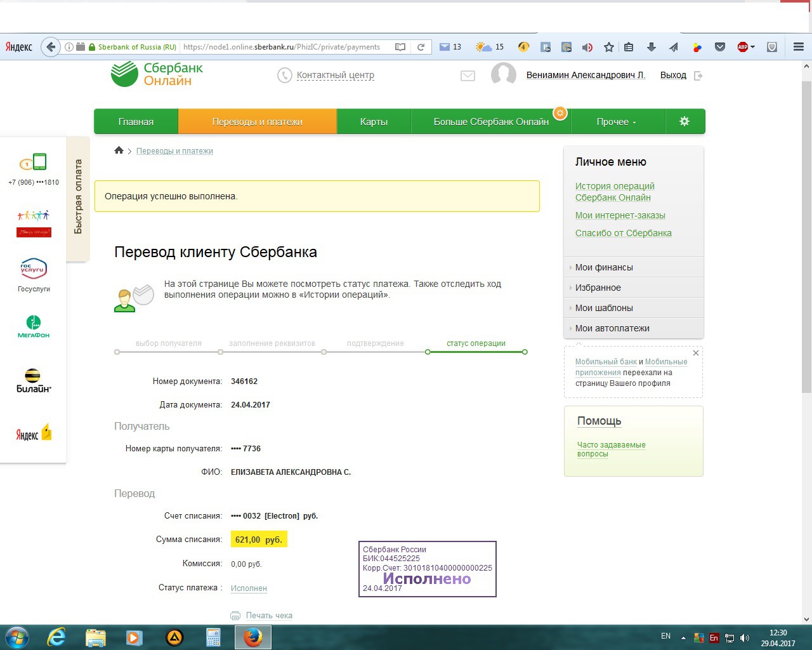Viewport: 812px width, 650px height.
Task: Open the weather icon showing 15
Action: 483,47
